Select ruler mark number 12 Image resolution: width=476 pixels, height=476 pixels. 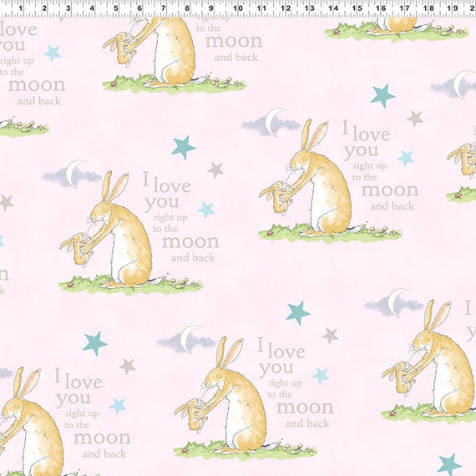286,8
